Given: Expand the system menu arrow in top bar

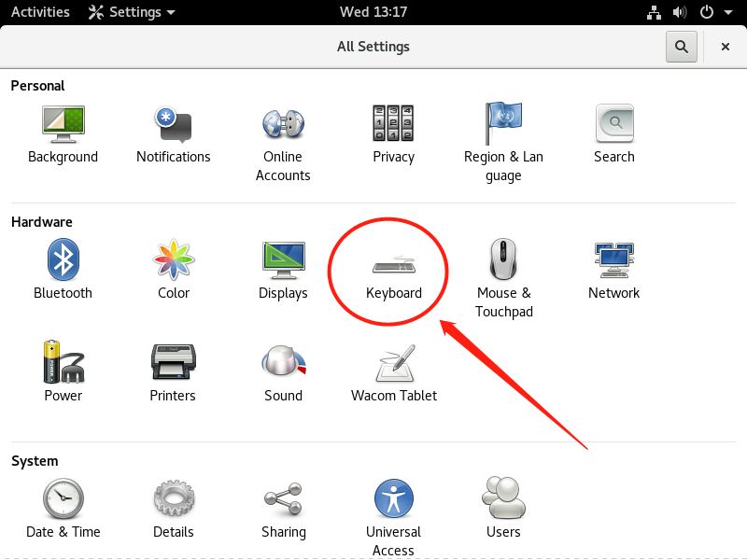Looking at the screenshot, I should [x=728, y=13].
